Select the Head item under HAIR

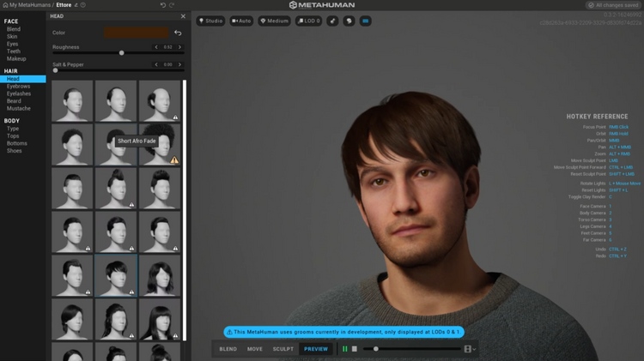23,79
